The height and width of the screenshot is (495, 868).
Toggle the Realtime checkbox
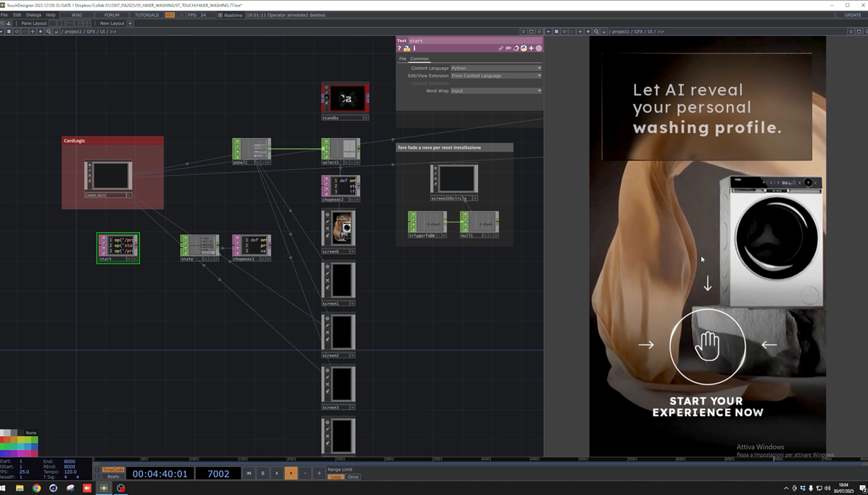click(220, 15)
